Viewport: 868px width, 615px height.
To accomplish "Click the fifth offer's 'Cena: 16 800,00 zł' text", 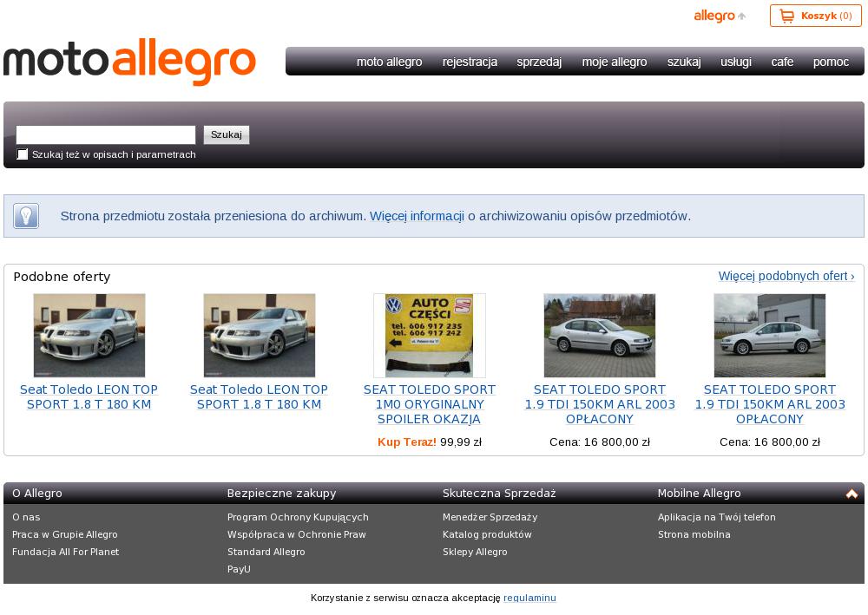I will [x=769, y=442].
